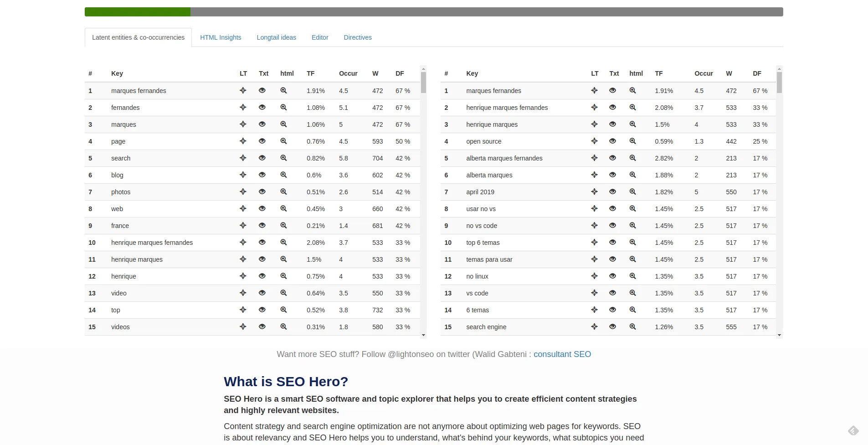Image resolution: width=868 pixels, height=445 pixels.
Task: Open html magnifier for 'vs code' row
Action: click(632, 293)
